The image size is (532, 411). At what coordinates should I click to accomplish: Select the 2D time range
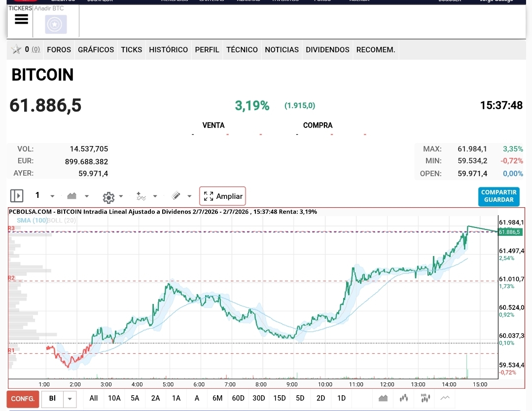pos(320,398)
